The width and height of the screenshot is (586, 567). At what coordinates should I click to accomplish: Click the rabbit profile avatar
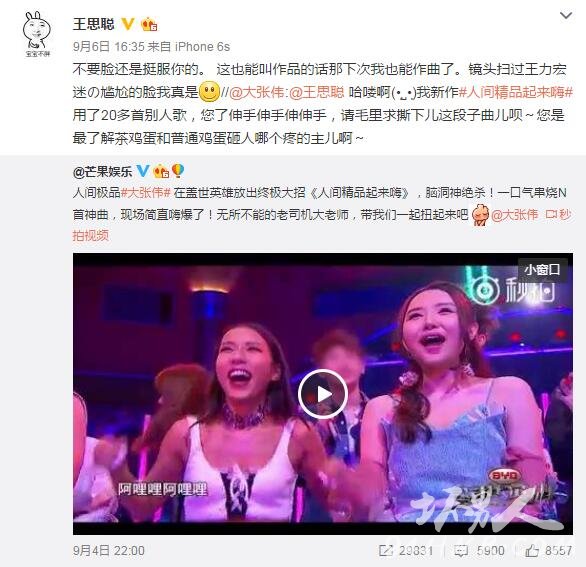click(37, 34)
